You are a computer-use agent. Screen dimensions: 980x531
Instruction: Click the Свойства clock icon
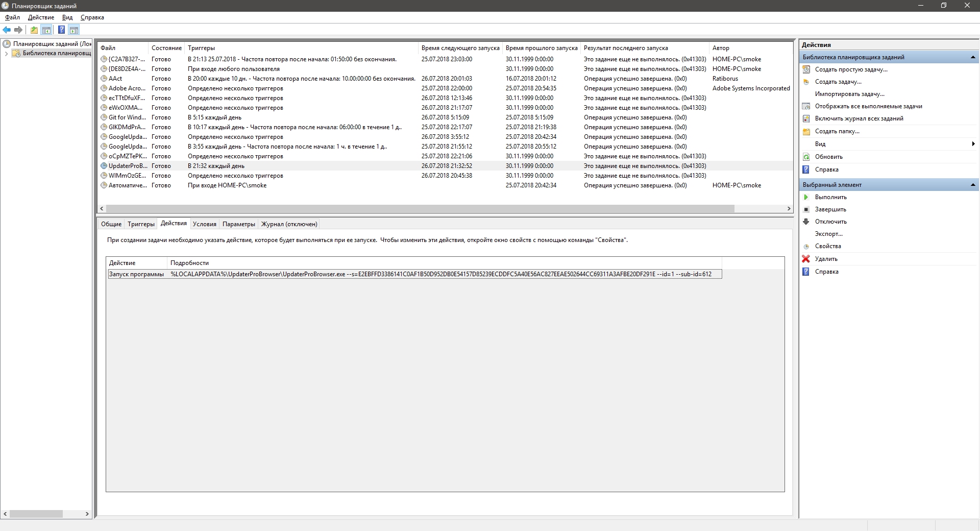(x=806, y=246)
